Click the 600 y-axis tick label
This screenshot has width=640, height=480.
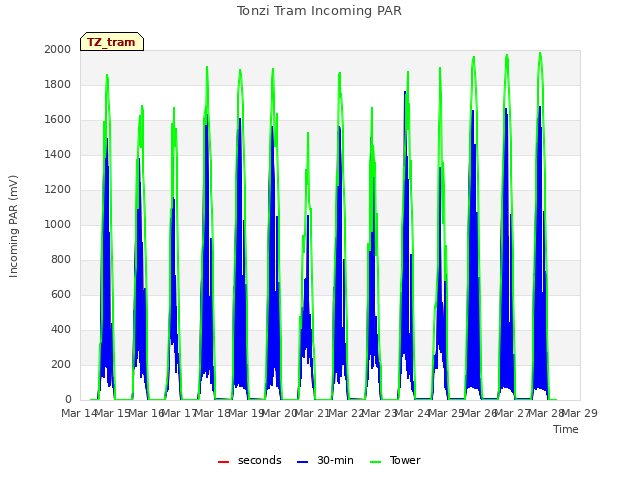click(x=61, y=294)
